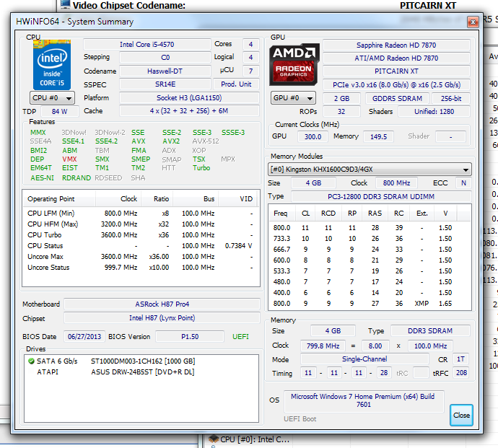Click the Single-Channel memory mode field
This screenshot has width=498, height=448.
(x=364, y=359)
